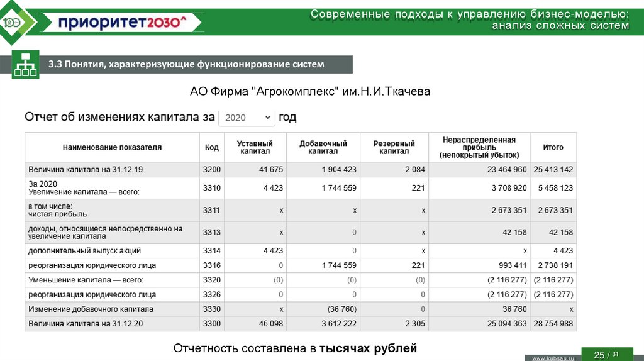Select the section heading 3.3 Понятия, характеризующие функционирование систем
This screenshot has height=361, width=644.
(x=186, y=64)
